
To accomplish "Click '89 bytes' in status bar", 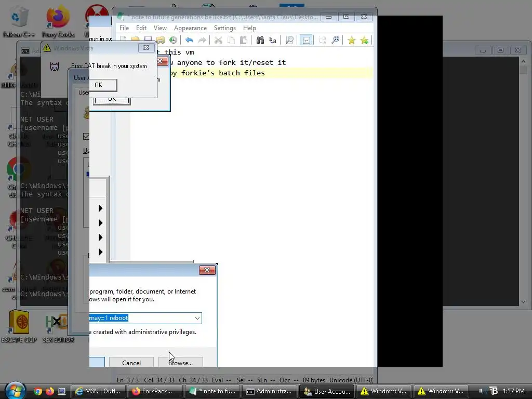I will tap(314, 380).
